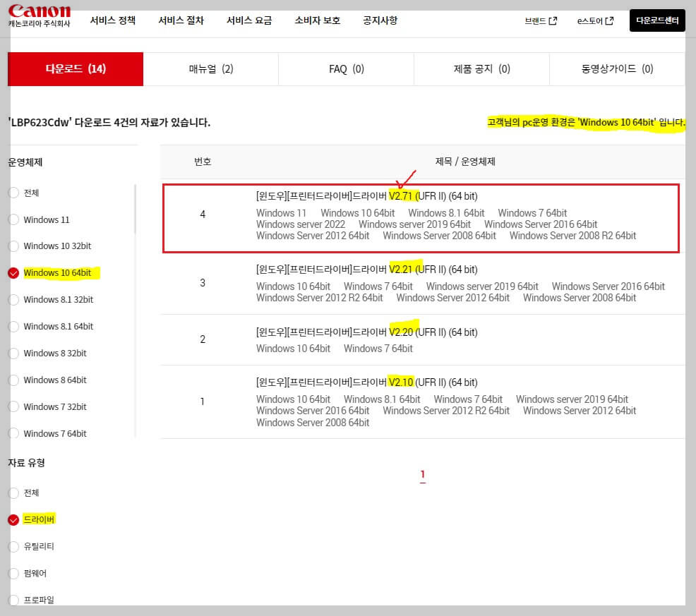Select 전체 under 운영체제 filter
The width and height of the screenshot is (696, 616).
13,193
